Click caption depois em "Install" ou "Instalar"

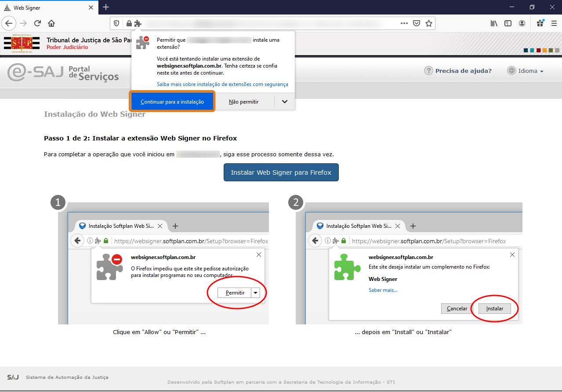[403, 332]
